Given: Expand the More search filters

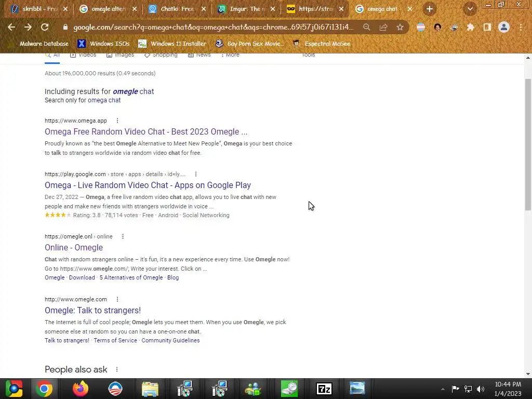Looking at the screenshot, I should click(230, 55).
